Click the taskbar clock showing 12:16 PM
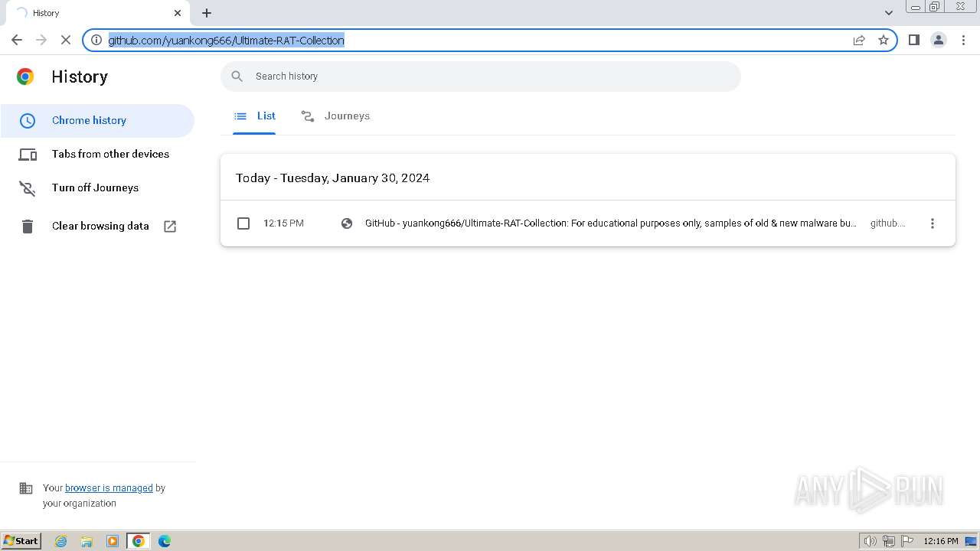Viewport: 980px width, 551px height. point(941,541)
